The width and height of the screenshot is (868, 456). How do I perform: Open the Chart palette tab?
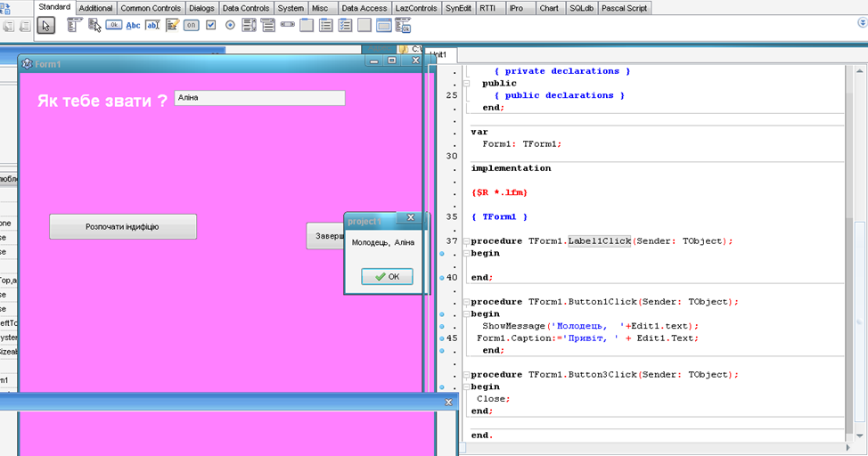click(549, 8)
